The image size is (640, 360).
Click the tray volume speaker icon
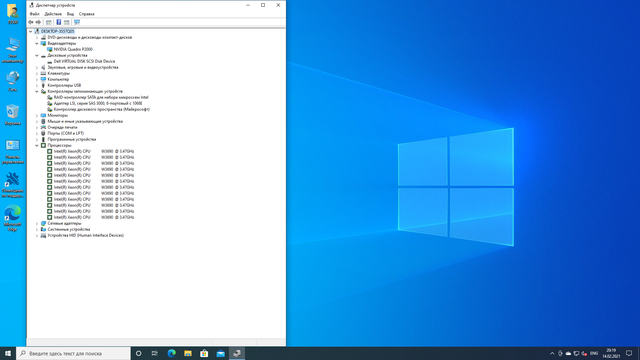584,353
